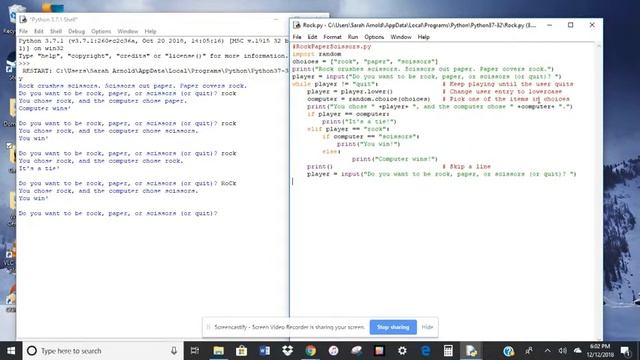Screen dimensions: 640x360
Task: Open Settings gear on the taskbar
Action: pyautogui.click(x=402, y=351)
